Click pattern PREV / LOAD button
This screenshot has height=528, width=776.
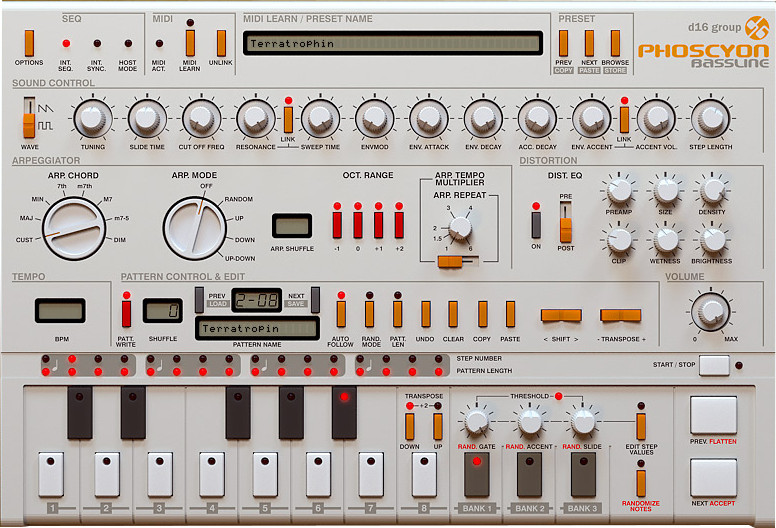[199, 300]
